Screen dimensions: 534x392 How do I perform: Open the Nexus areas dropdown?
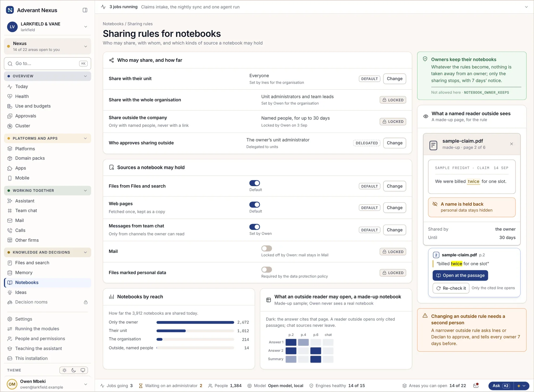click(48, 46)
